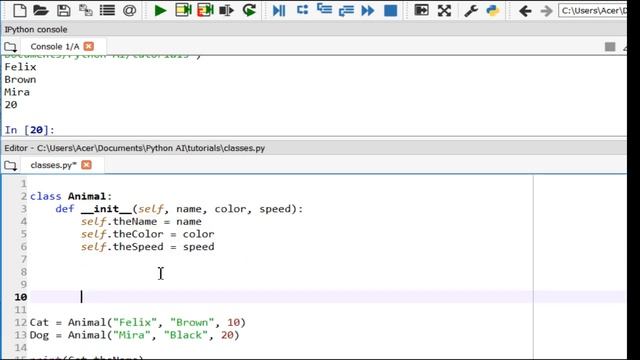The width and height of the screenshot is (640, 360).
Task: Run selection or current line
Action: click(x=226, y=11)
